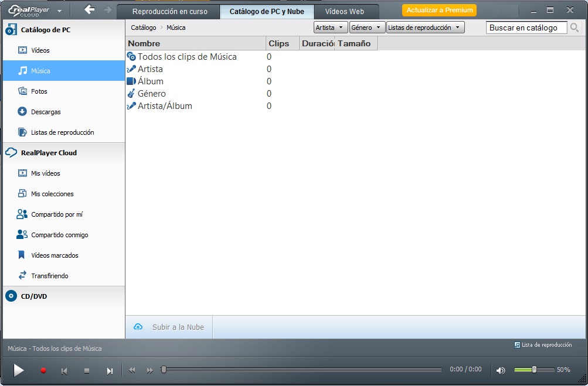The height and width of the screenshot is (386, 588).
Task: Sort by the Clips column header
Action: (282, 43)
